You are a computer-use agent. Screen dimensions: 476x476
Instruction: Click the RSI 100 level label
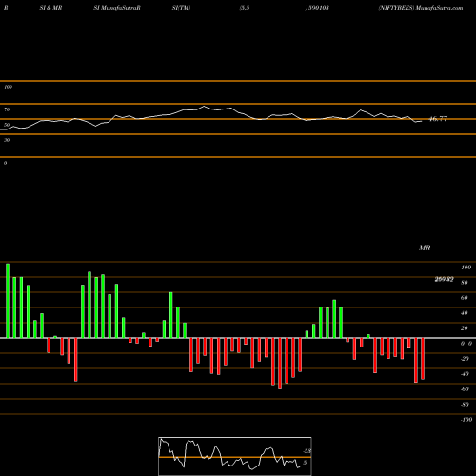pyautogui.click(x=8, y=87)
